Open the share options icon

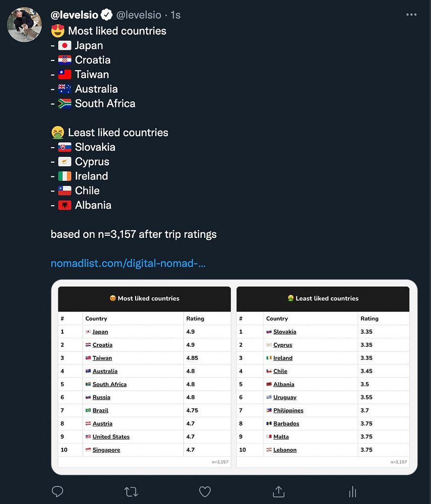[x=278, y=491]
